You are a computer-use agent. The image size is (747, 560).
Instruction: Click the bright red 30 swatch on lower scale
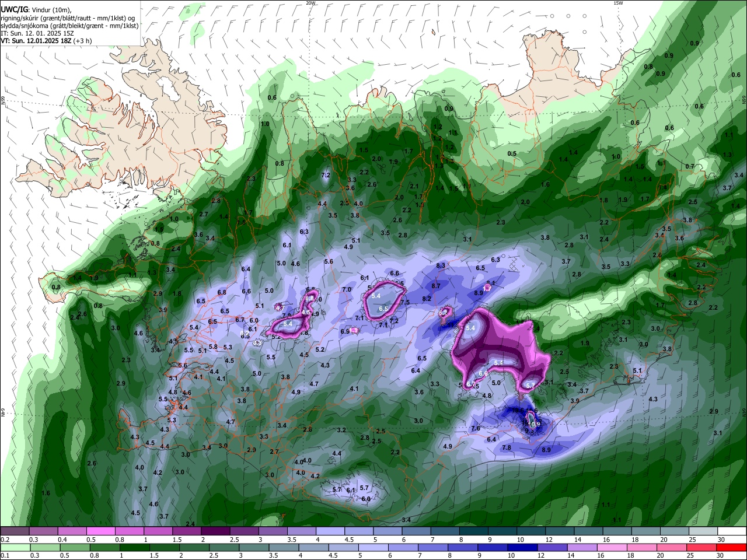[731, 548]
